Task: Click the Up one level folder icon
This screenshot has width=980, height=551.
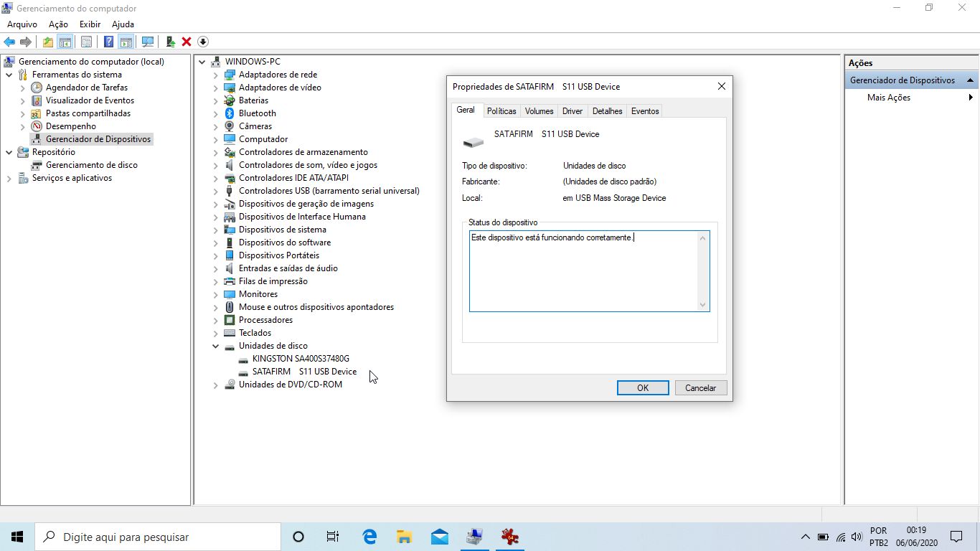Action: tap(48, 42)
